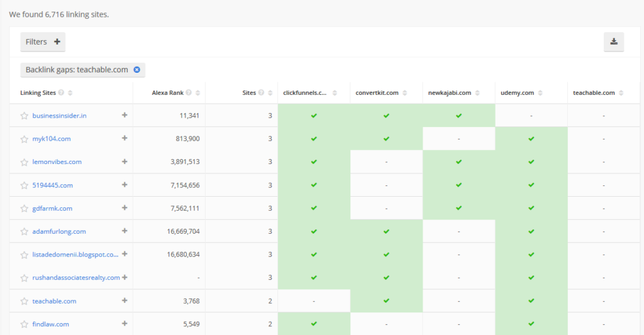Open the lemonvibes.com link
The height and width of the screenshot is (335, 644).
(57, 162)
